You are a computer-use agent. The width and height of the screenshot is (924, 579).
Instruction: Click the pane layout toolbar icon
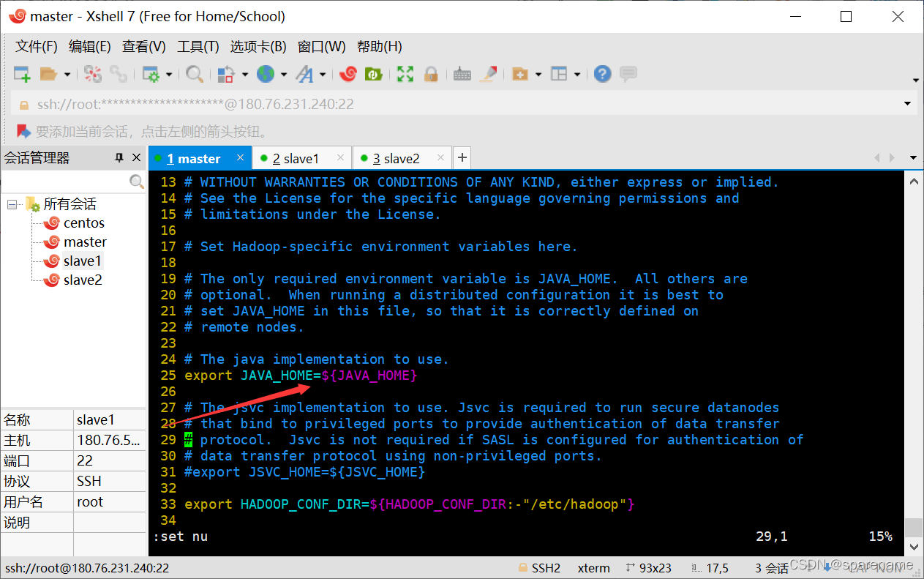559,74
